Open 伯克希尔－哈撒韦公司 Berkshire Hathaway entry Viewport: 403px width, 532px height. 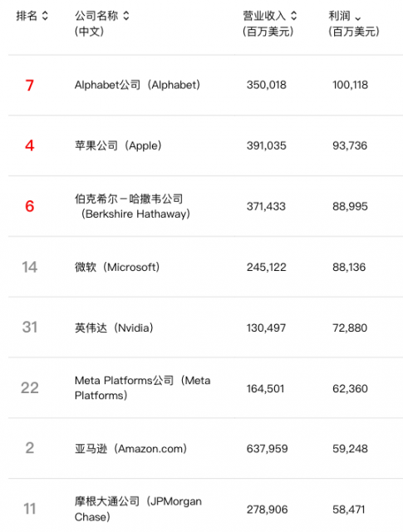pyautogui.click(x=132, y=206)
